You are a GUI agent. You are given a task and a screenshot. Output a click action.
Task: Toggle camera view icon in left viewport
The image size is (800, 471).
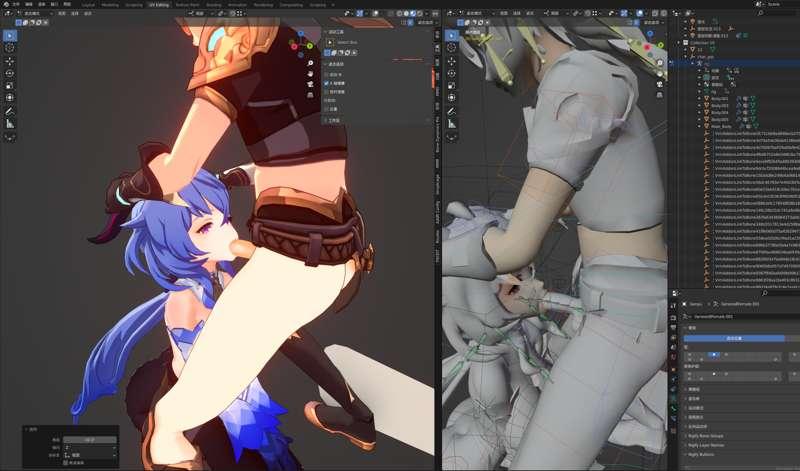click(310, 85)
